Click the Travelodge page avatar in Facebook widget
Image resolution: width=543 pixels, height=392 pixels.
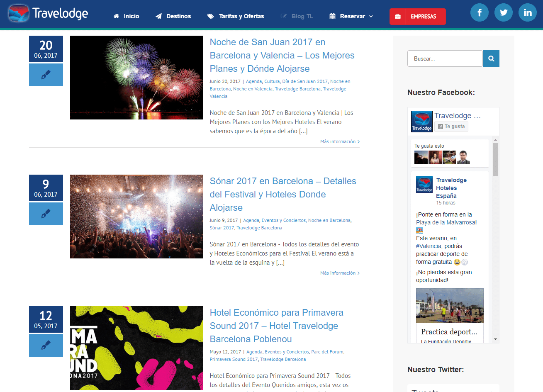pyautogui.click(x=422, y=122)
